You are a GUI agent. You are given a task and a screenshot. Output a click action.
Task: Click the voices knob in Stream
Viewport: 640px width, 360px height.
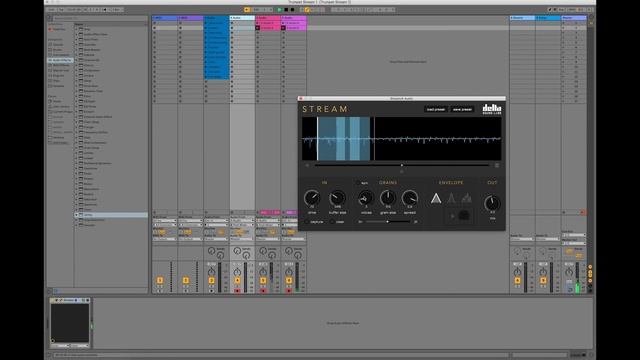(x=366, y=198)
